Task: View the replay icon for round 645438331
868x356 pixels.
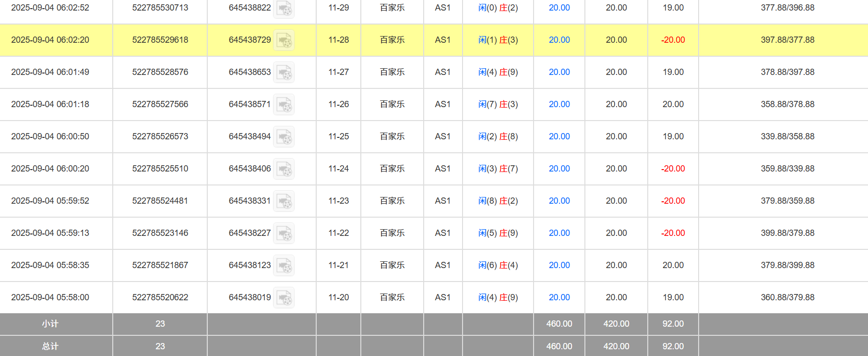Action: (x=284, y=201)
